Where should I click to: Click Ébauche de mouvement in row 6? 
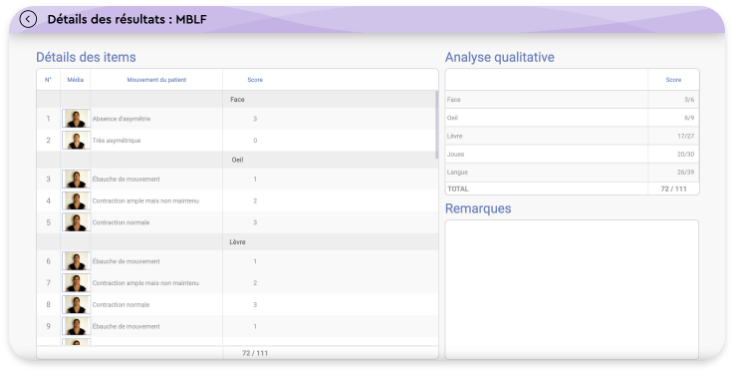click(x=126, y=261)
